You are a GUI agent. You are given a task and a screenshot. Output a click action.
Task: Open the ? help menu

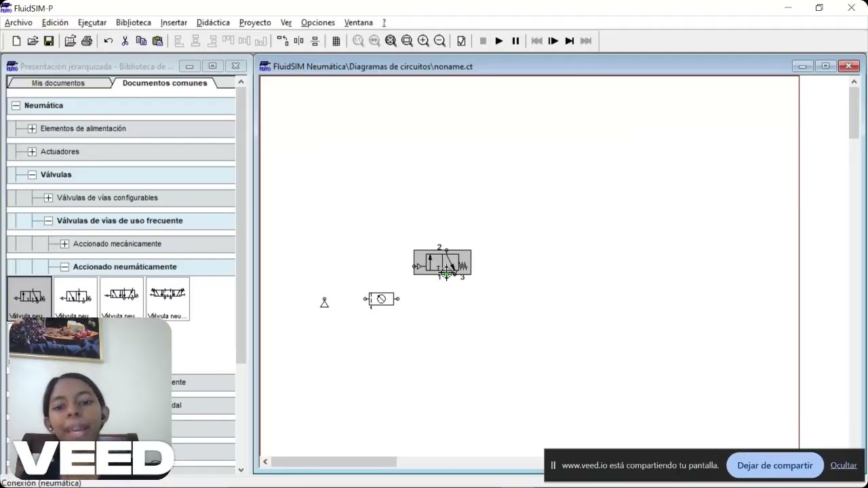click(384, 22)
